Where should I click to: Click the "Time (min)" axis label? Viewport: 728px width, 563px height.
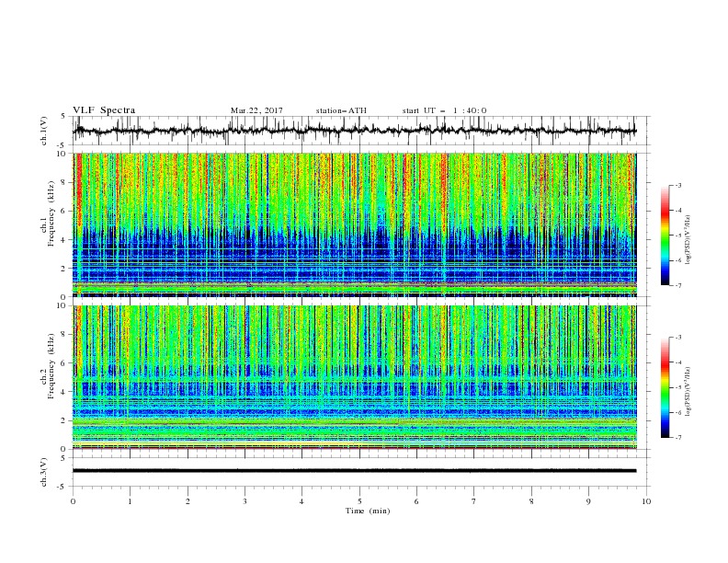[x=368, y=511]
